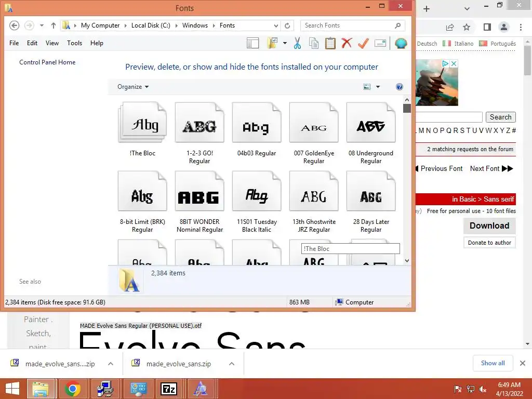
Task: Select the 28 Days Later Regular font
Action: tap(371, 202)
